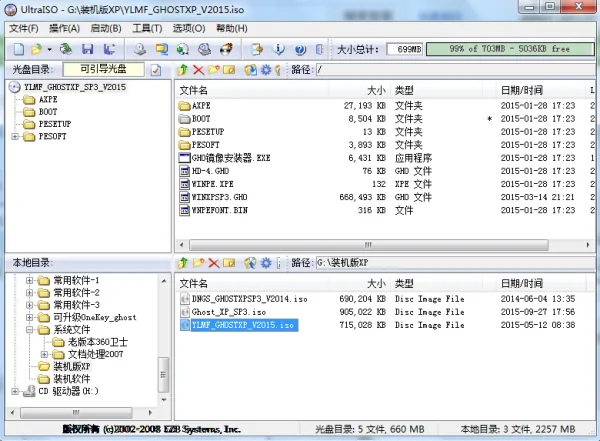Click the Help question mark icon
This screenshot has width=600, height=441.
coord(300,49)
